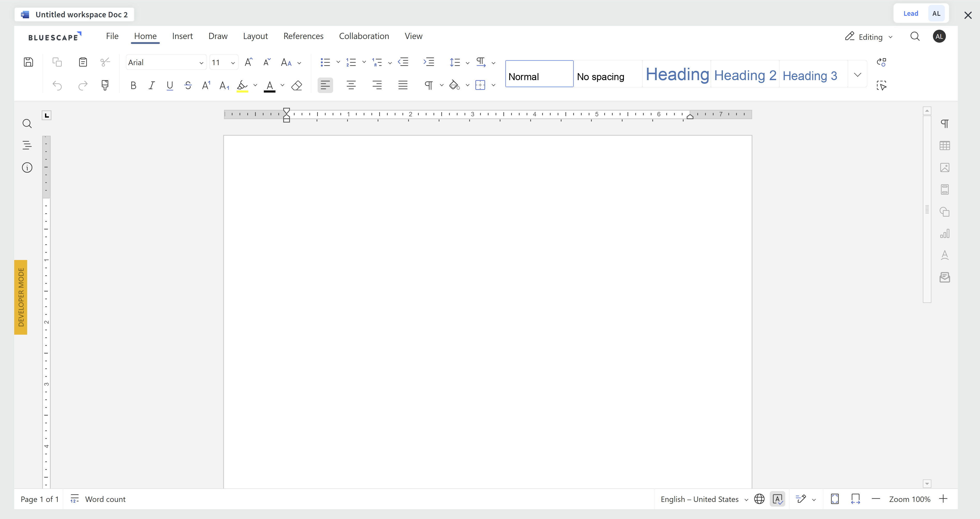Click the Fit to width icon

point(856,499)
